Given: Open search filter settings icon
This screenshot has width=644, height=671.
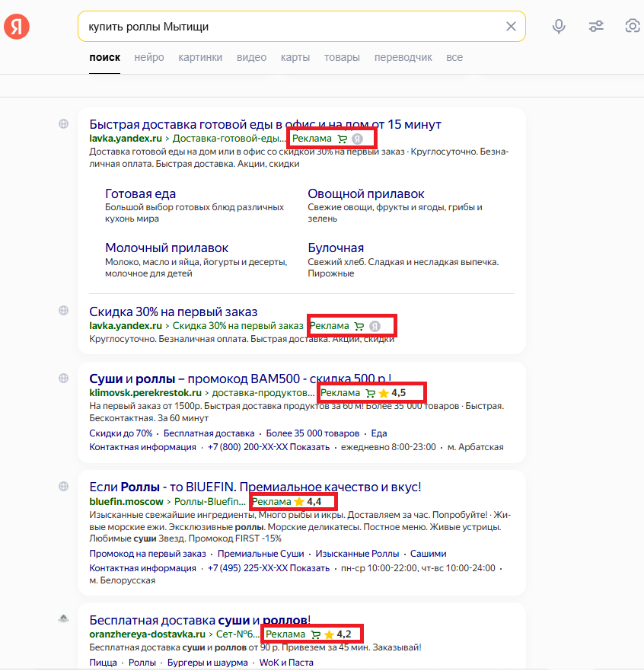Looking at the screenshot, I should click(596, 27).
